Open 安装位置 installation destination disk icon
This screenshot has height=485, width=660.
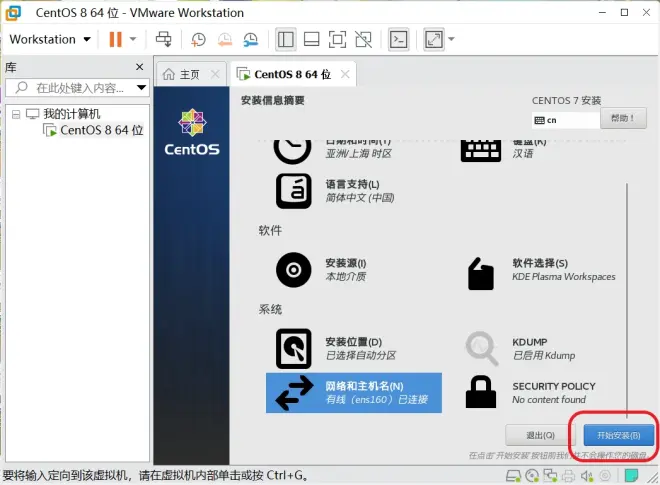click(x=293, y=349)
